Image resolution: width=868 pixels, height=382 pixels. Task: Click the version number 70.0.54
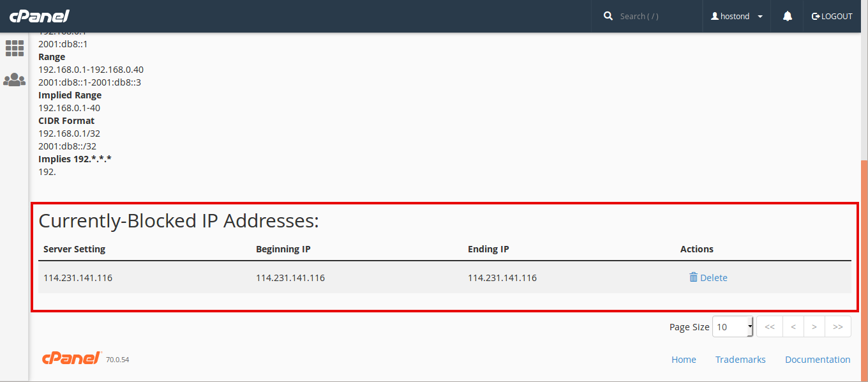[117, 360]
